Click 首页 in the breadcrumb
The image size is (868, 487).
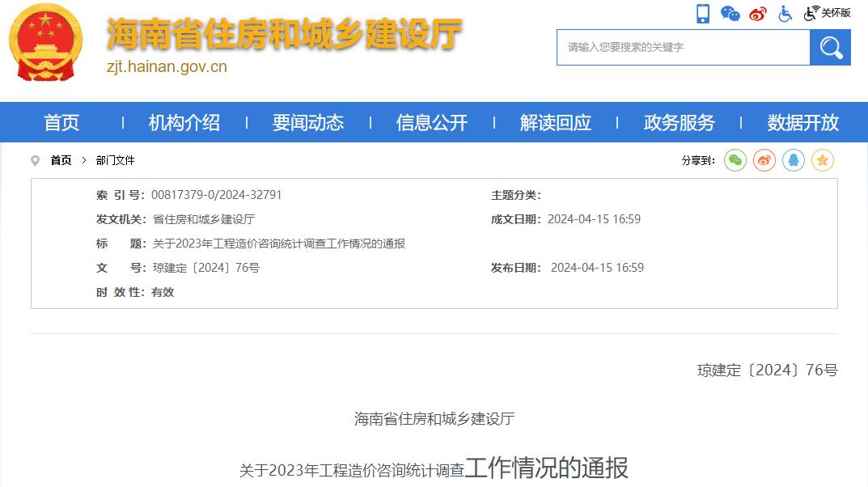[60, 160]
